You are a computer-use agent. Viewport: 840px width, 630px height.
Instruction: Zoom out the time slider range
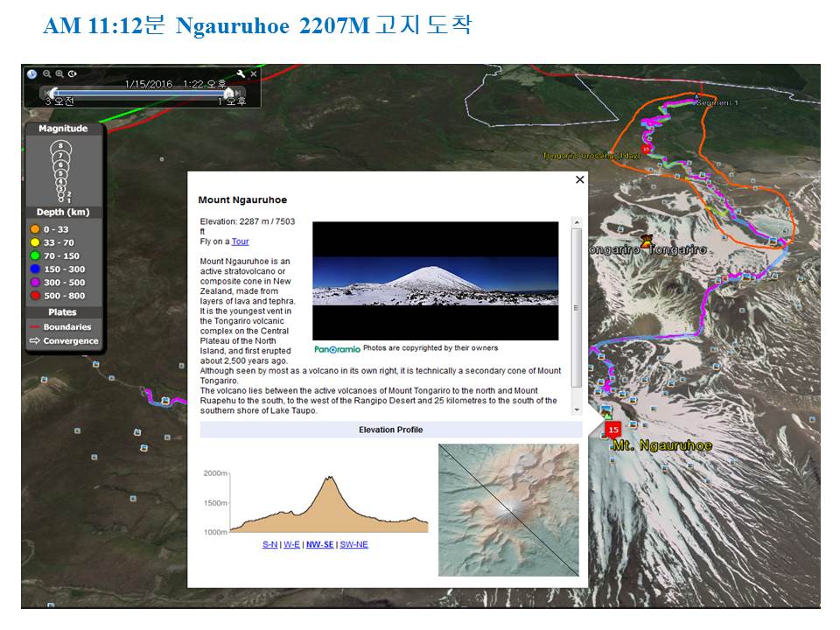click(x=47, y=73)
